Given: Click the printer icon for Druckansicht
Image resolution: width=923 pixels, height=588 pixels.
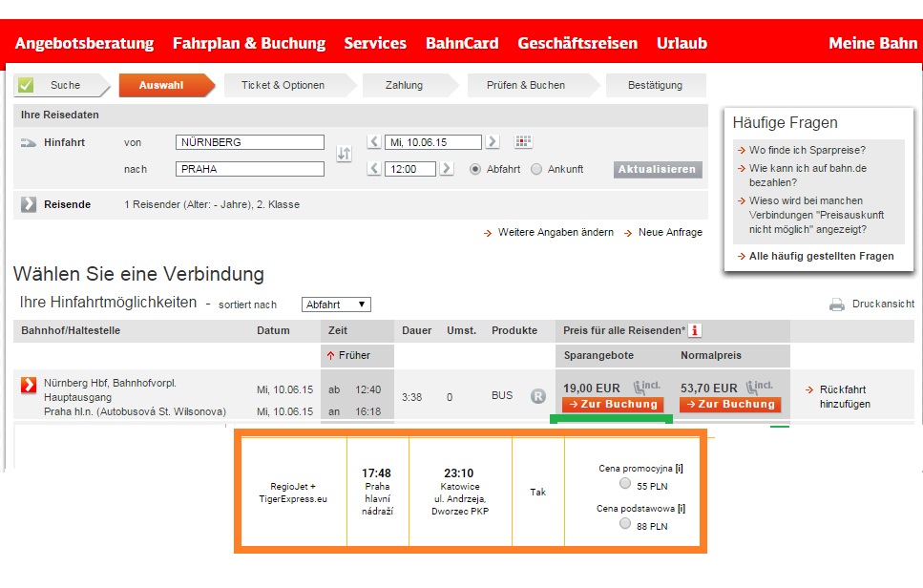Looking at the screenshot, I should pyautogui.click(x=836, y=304).
